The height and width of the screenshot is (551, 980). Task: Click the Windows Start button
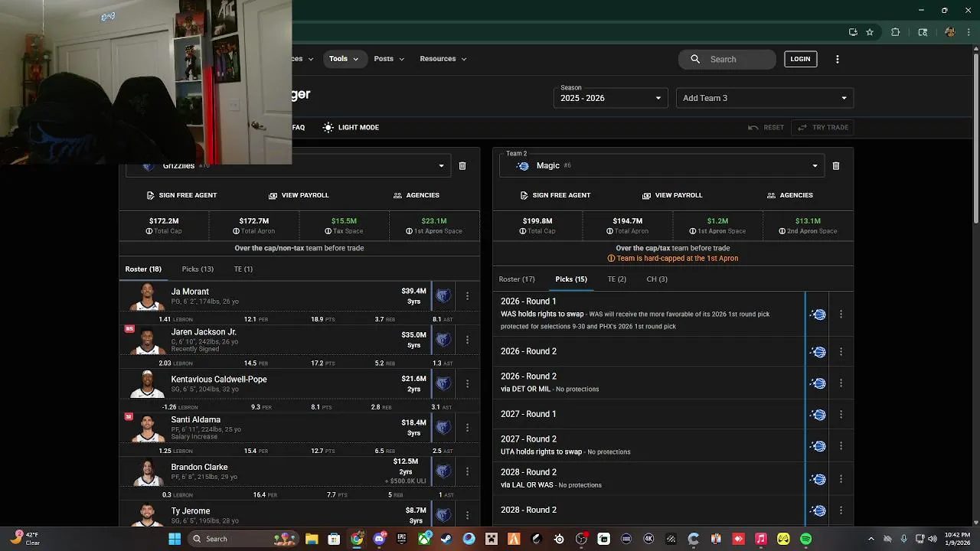tap(175, 539)
